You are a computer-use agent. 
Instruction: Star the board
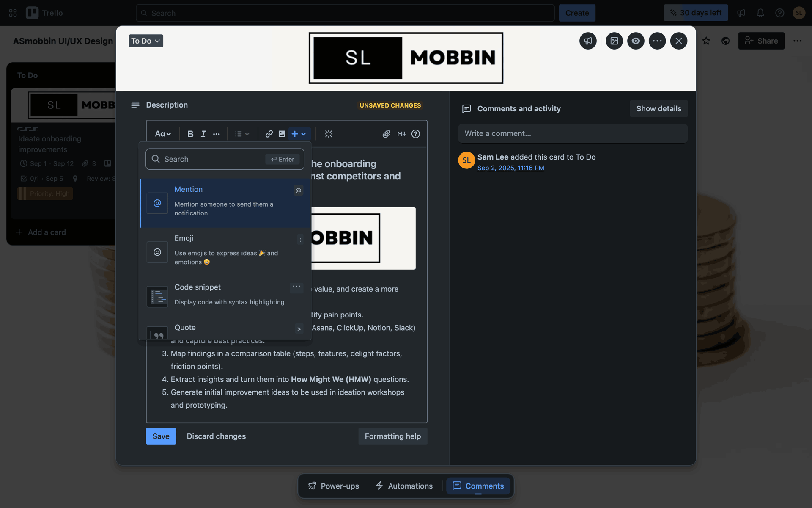(x=706, y=41)
